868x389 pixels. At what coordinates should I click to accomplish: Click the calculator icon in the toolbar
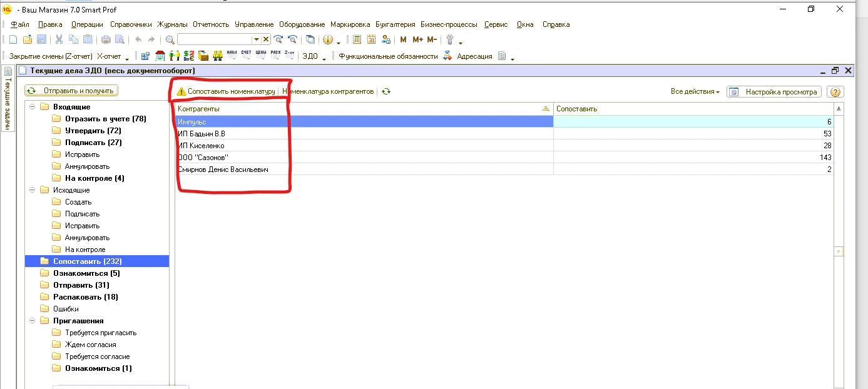357,39
